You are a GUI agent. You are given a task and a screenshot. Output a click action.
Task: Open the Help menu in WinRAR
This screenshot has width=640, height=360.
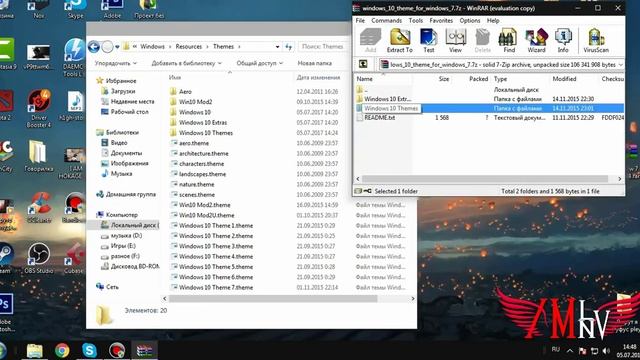click(x=493, y=20)
